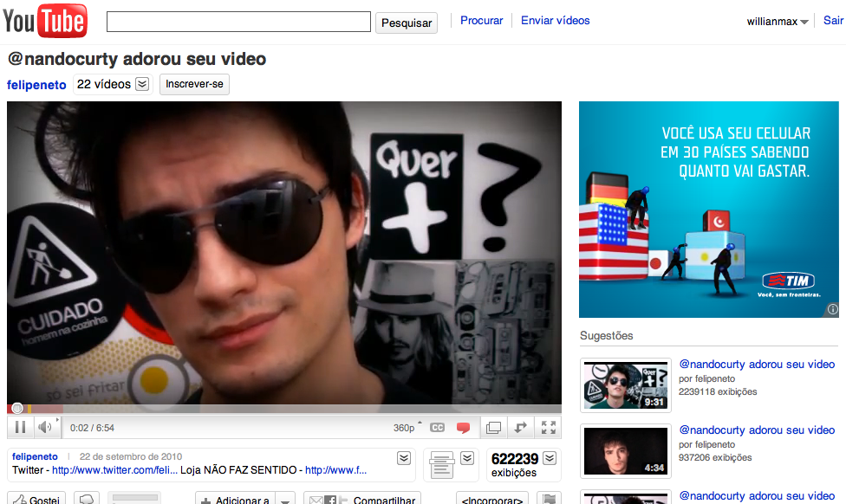Screen dimensions: 846x504
Task: Open video in pop-out window
Action: coord(493,428)
